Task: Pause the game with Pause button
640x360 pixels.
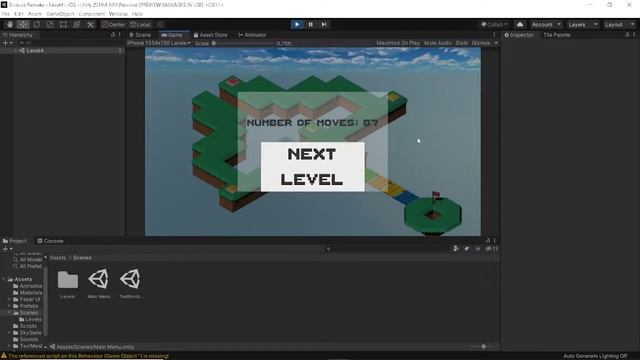Action: [310, 24]
